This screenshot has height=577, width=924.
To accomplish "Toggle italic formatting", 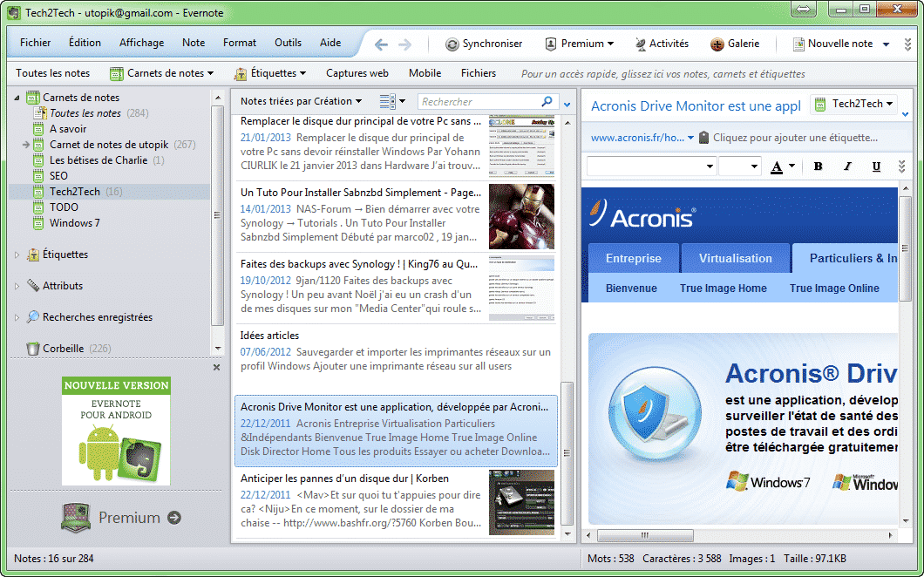I will [847, 166].
